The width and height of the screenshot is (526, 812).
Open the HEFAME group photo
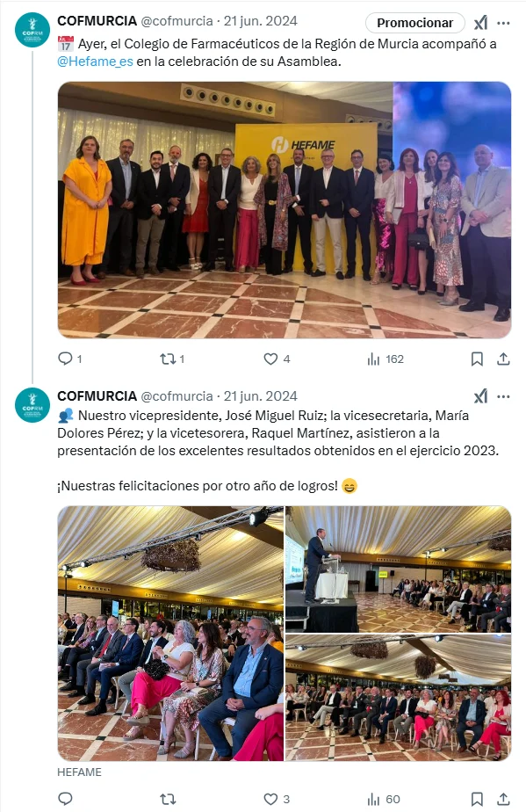285,210
